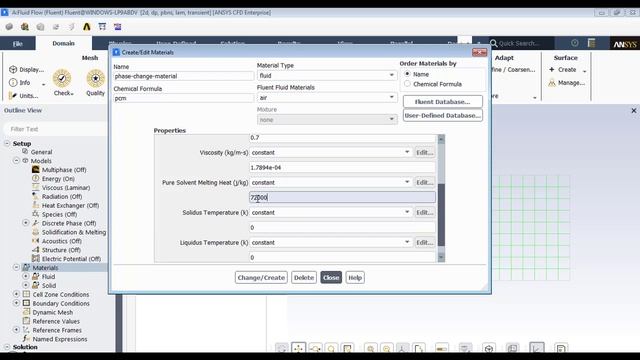This screenshot has height=360, width=640.
Task: Click the first gray sphere icon in top toolbar
Action: tap(9, 27)
